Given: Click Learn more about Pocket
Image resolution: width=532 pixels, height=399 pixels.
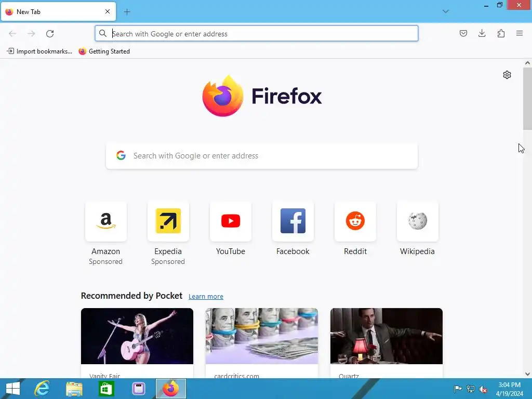Looking at the screenshot, I should 206,297.
